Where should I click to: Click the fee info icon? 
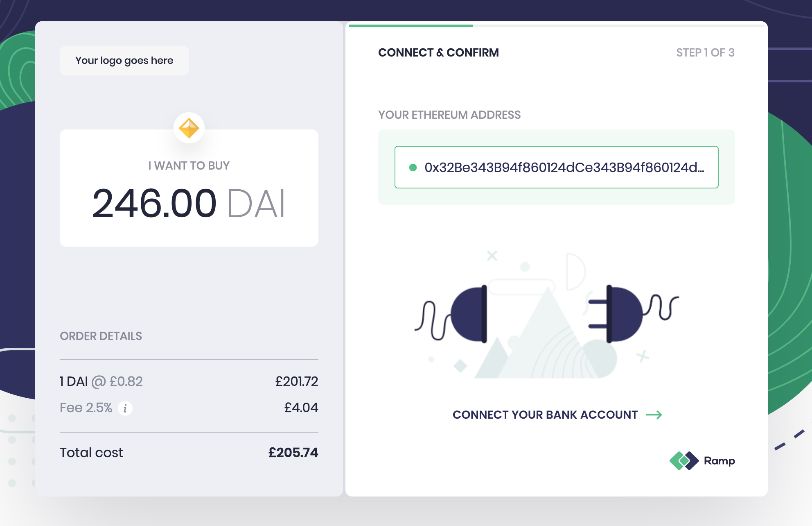pyautogui.click(x=125, y=408)
